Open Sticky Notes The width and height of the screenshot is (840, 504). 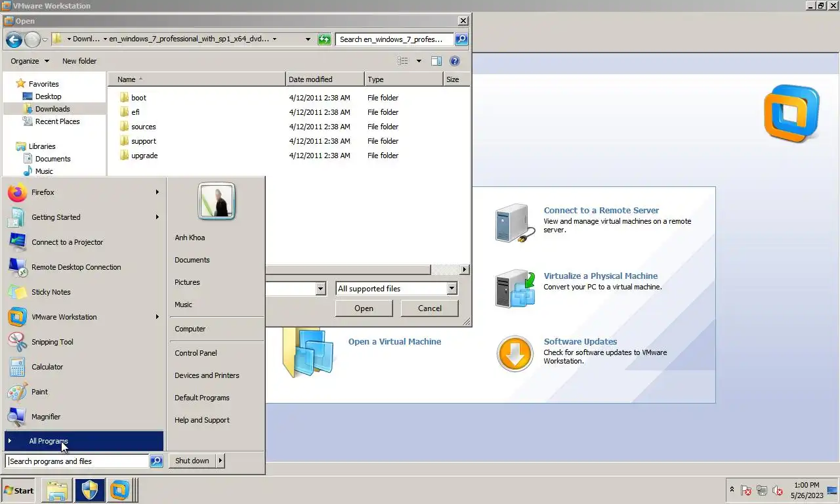tap(84, 292)
